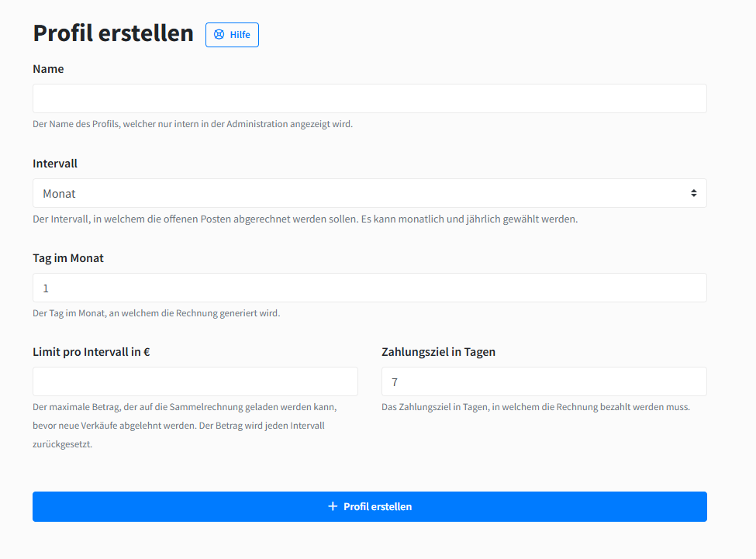Submit with the blue Profil erstellen button
The height and width of the screenshot is (559, 756).
click(370, 506)
